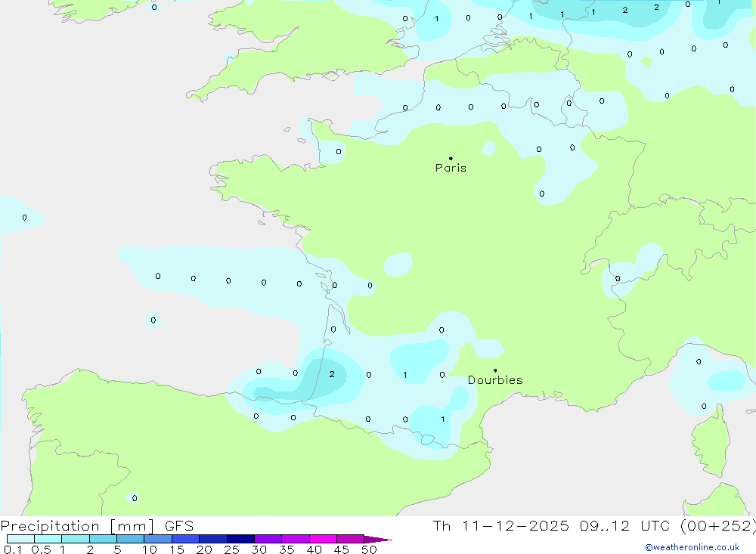The height and width of the screenshot is (554, 756).
Task: Click the Paris city label
Action: 451,168
